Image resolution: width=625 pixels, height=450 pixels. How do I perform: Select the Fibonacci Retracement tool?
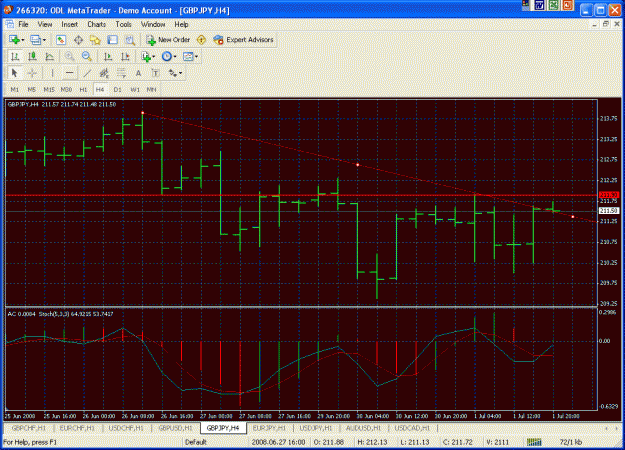click(121, 73)
